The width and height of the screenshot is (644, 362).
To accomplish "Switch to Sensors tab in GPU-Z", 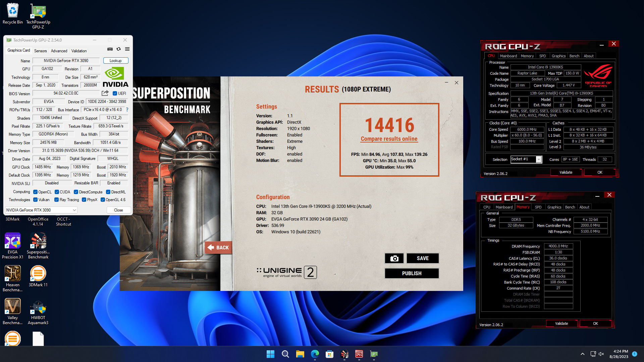I will 40,51.
